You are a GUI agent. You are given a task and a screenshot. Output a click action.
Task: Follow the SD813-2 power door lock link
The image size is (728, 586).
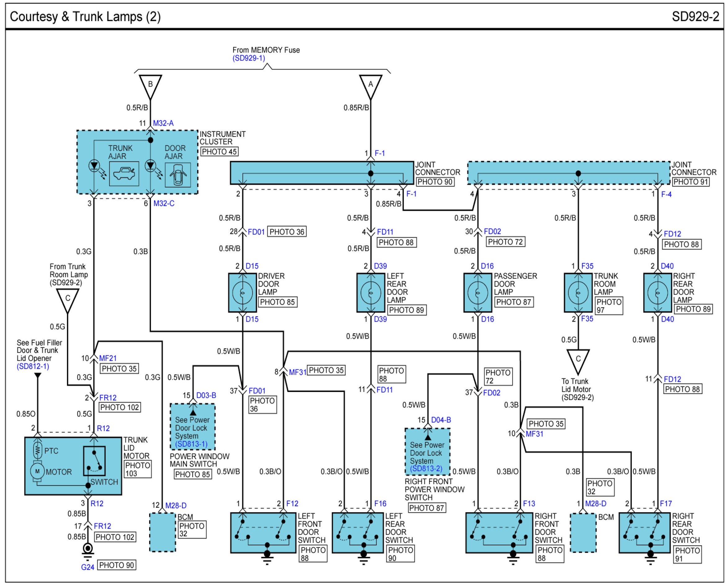426,469
